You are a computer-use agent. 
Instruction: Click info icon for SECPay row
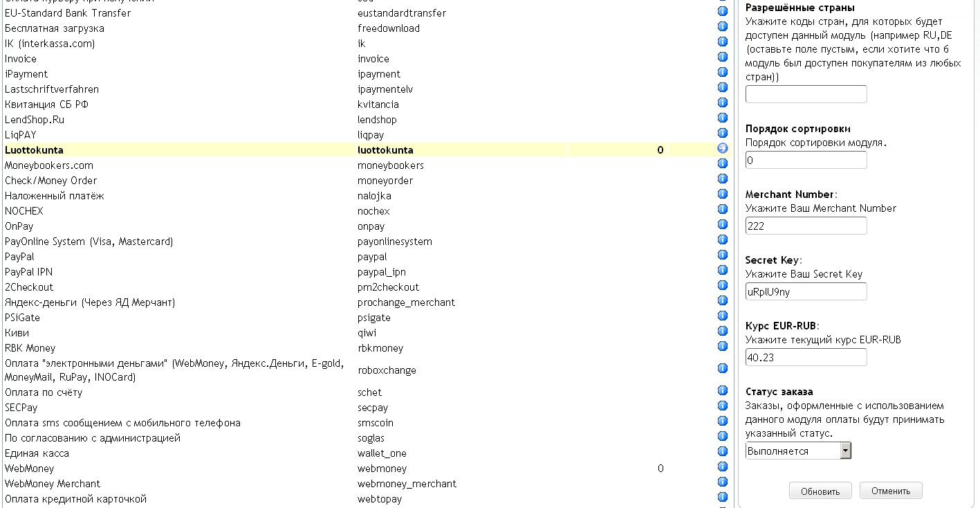[723, 406]
